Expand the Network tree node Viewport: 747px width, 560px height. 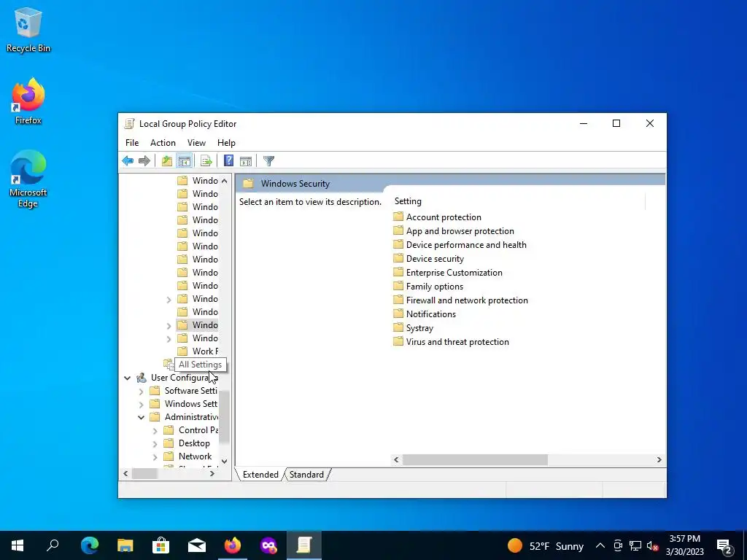(155, 457)
